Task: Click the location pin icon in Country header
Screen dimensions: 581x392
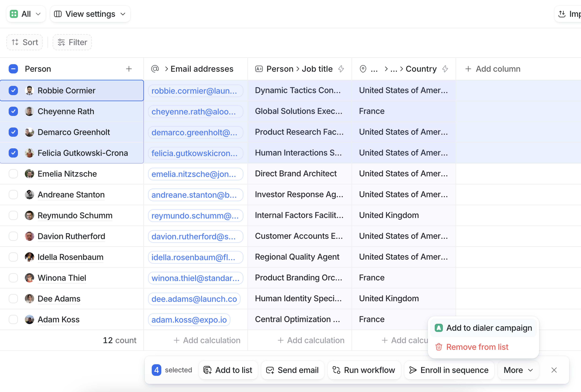Action: pos(363,69)
